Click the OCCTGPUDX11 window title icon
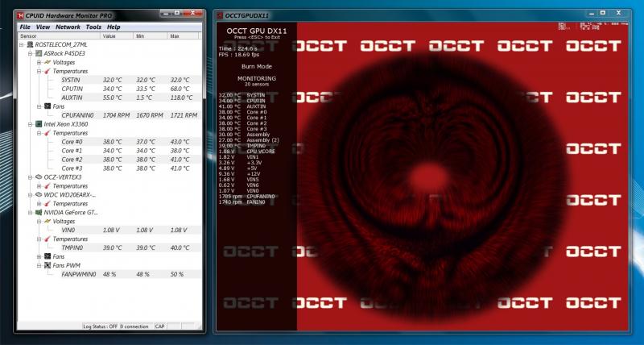Image resolution: width=644 pixels, height=345 pixels. pyautogui.click(x=219, y=15)
